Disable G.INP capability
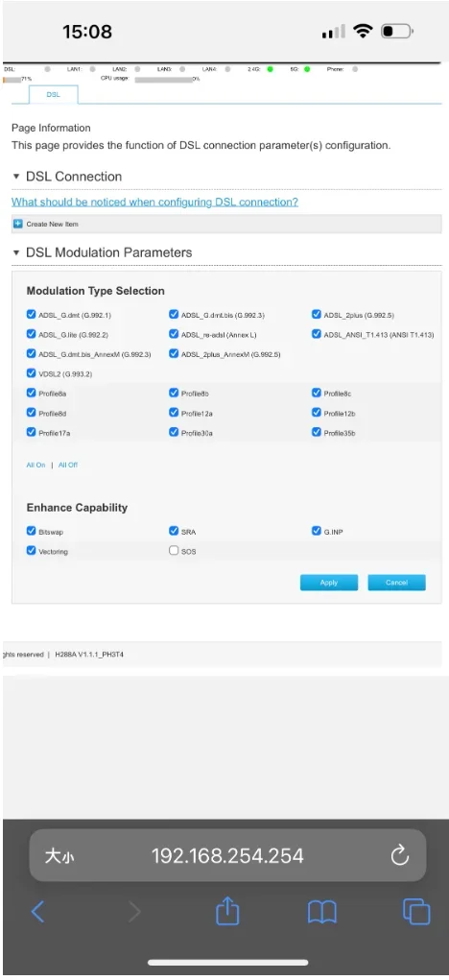This screenshot has width=449, height=980. pyautogui.click(x=316, y=531)
